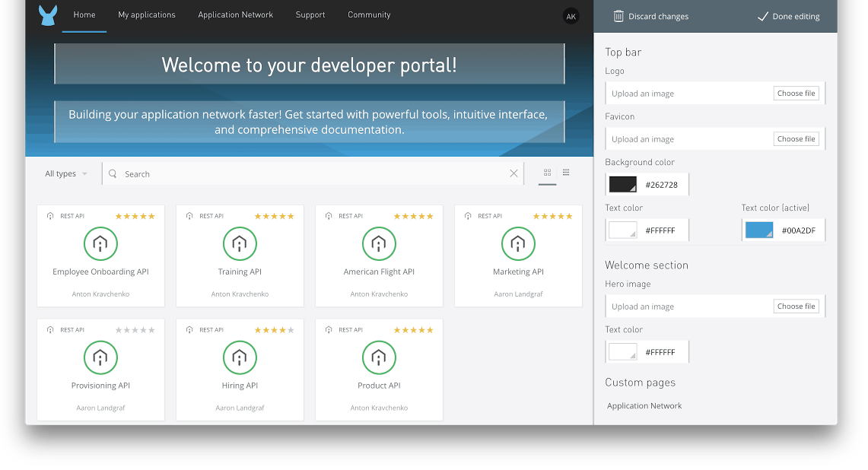Viewport: 868px width, 470px height.
Task: Click star rating on Training API card
Action: pyautogui.click(x=274, y=216)
